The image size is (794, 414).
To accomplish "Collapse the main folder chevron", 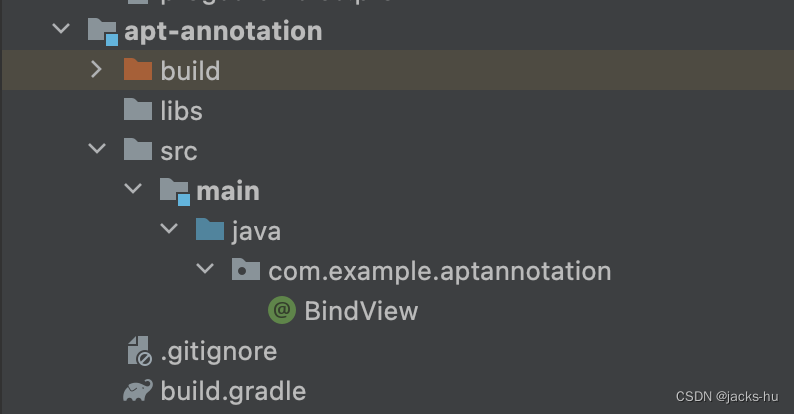I will (x=133, y=189).
